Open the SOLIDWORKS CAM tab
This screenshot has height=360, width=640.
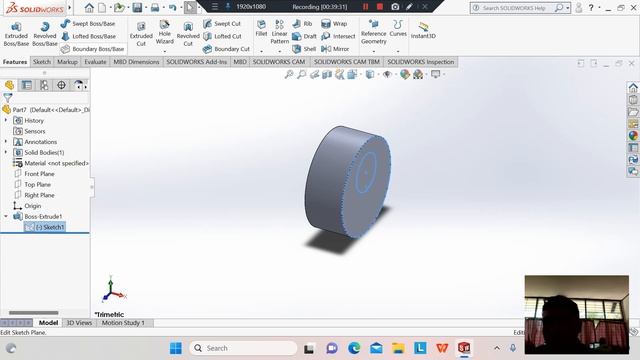(x=279, y=62)
